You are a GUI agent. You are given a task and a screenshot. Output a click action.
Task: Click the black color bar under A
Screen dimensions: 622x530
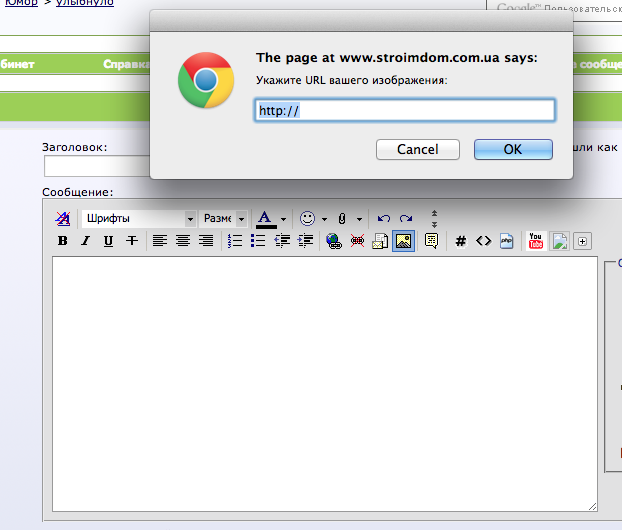pos(266,227)
